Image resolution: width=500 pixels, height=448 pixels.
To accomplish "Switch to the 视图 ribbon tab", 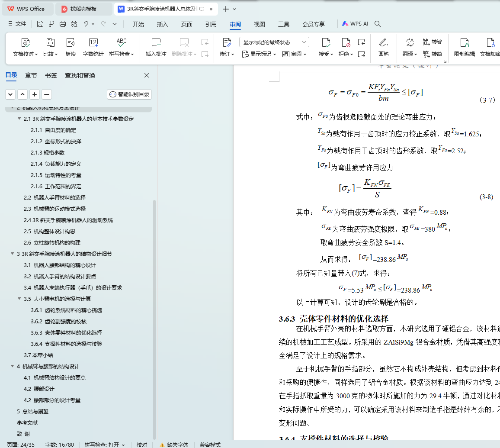I will [x=259, y=24].
